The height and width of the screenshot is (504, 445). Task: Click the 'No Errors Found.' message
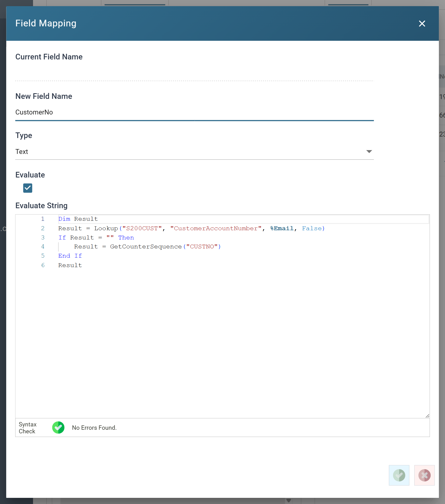click(94, 428)
